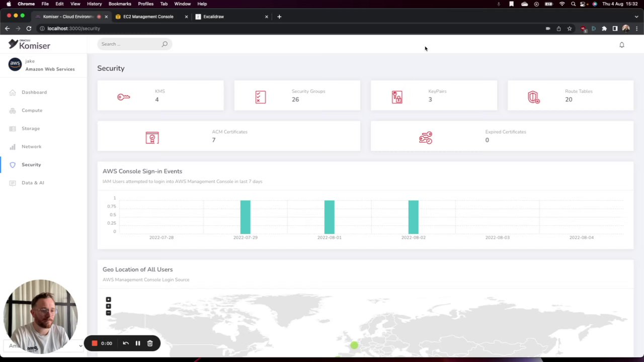Close the Excalidraw tab
Image resolution: width=644 pixels, height=362 pixels.
pyautogui.click(x=267, y=17)
